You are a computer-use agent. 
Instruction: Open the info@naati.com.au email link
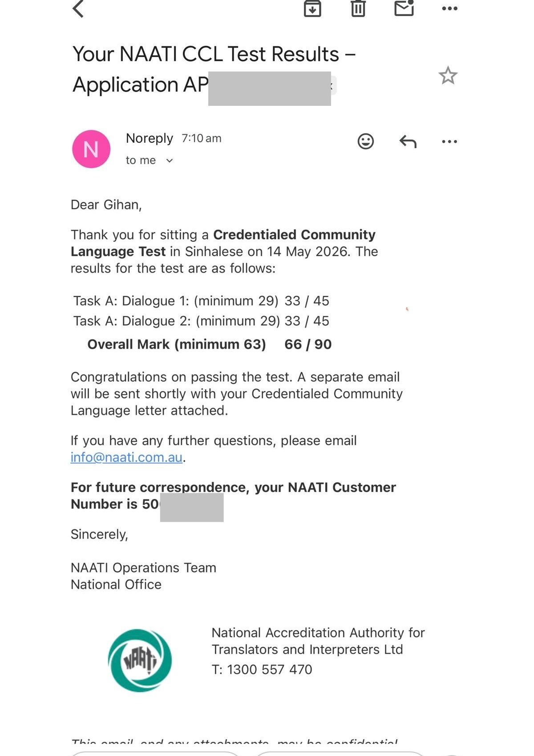pos(126,457)
